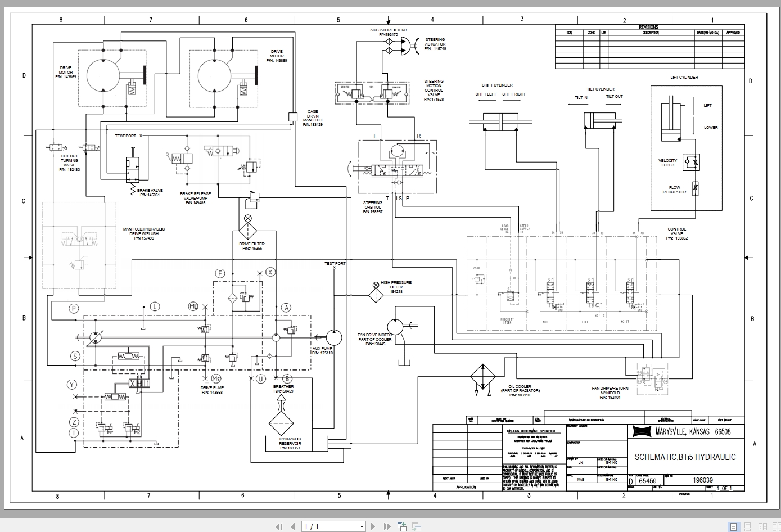Click the SCHEMATIC,BTi5 HYDRAULIC title
781x532 pixels.
point(685,457)
